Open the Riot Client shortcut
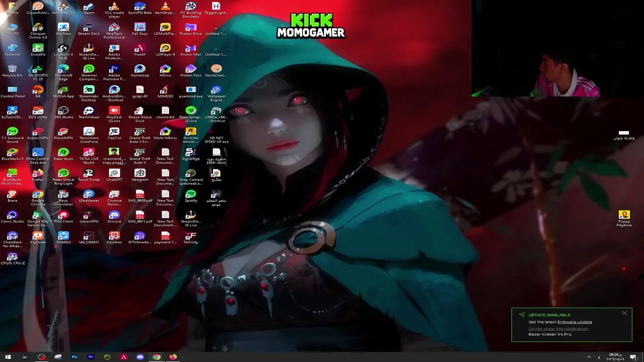 pos(63,217)
